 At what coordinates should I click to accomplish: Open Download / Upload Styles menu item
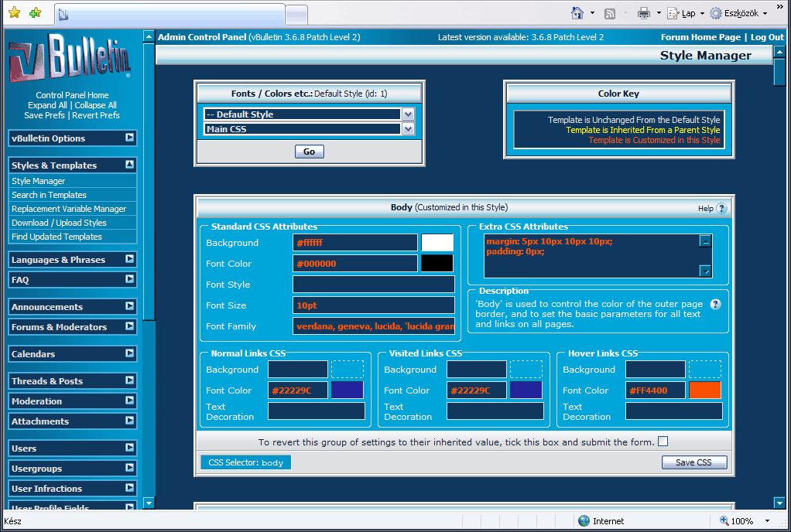(x=59, y=223)
